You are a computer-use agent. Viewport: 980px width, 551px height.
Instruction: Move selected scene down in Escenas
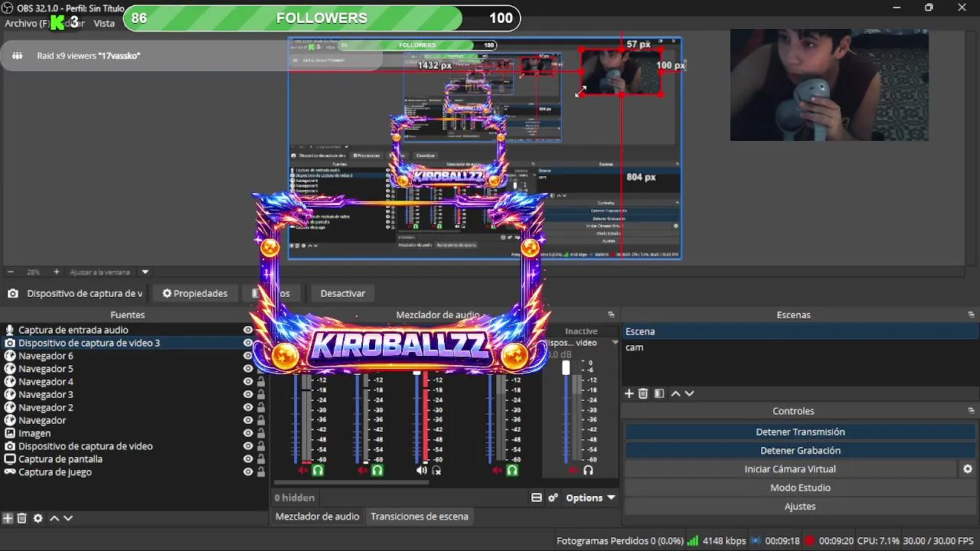point(689,393)
